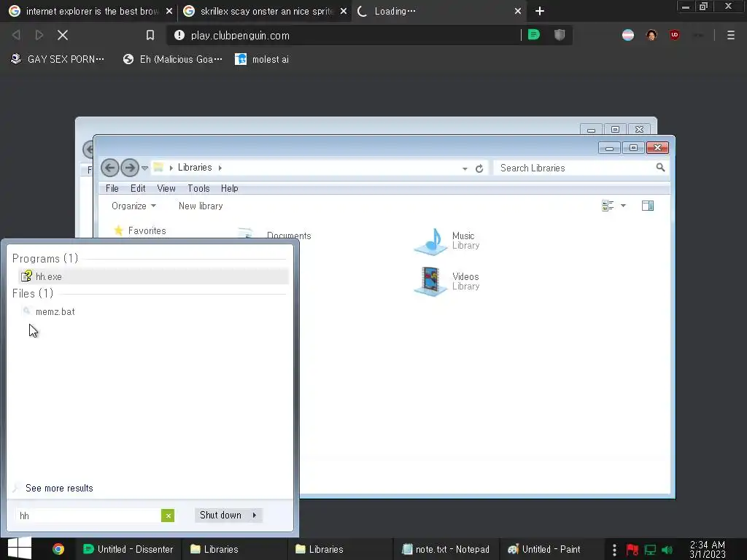747x560 pixels.
Task: Open the recent locations arrow beside Explorer navigation
Action: [145, 168]
